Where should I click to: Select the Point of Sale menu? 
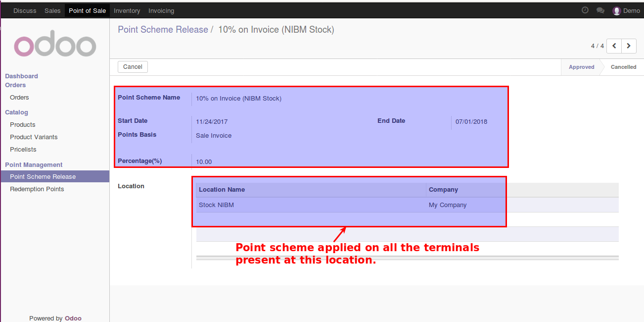coord(87,10)
